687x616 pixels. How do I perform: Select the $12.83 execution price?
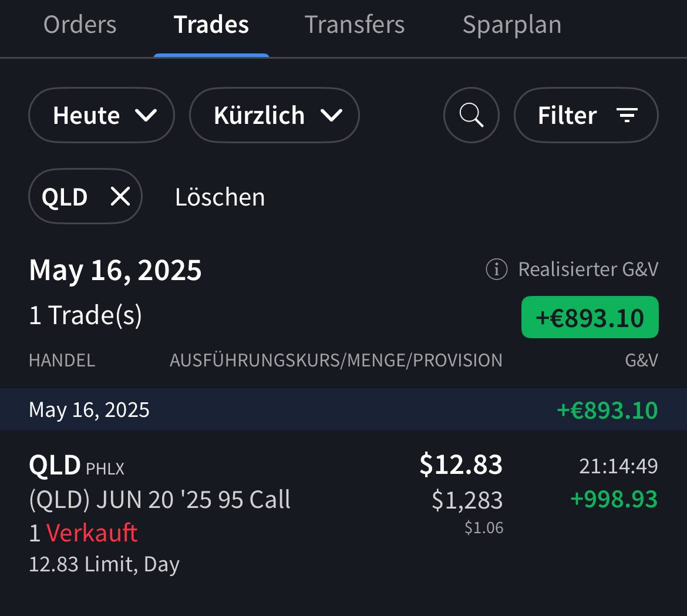(x=461, y=464)
